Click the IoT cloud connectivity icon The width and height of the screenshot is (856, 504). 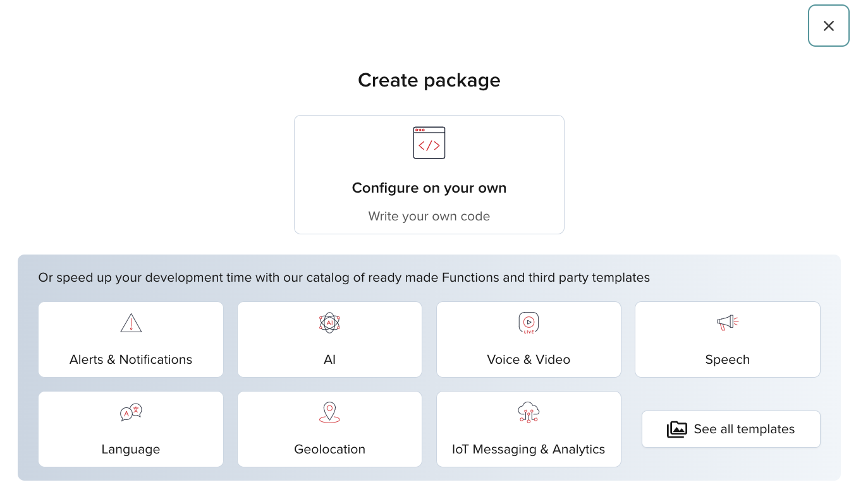point(529,412)
